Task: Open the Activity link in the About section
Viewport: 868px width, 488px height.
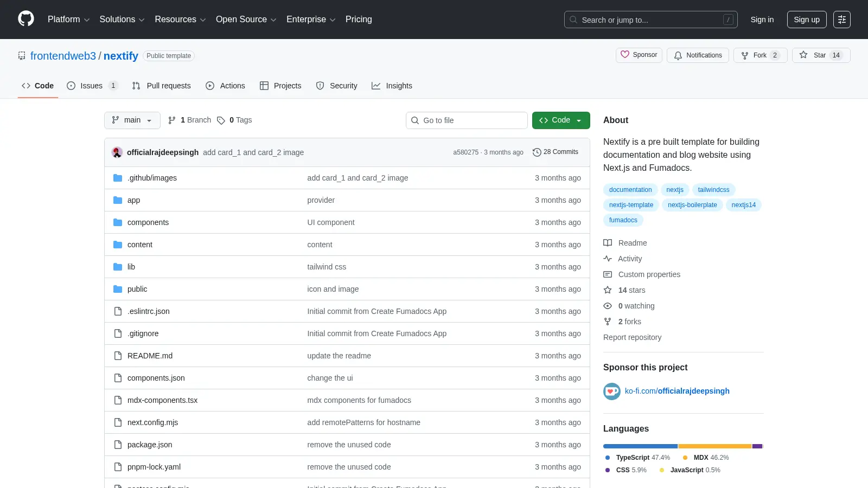Action: pyautogui.click(x=623, y=259)
